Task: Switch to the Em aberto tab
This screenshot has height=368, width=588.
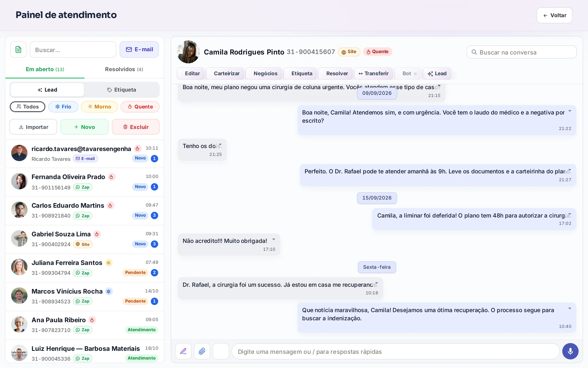Action: (45, 69)
